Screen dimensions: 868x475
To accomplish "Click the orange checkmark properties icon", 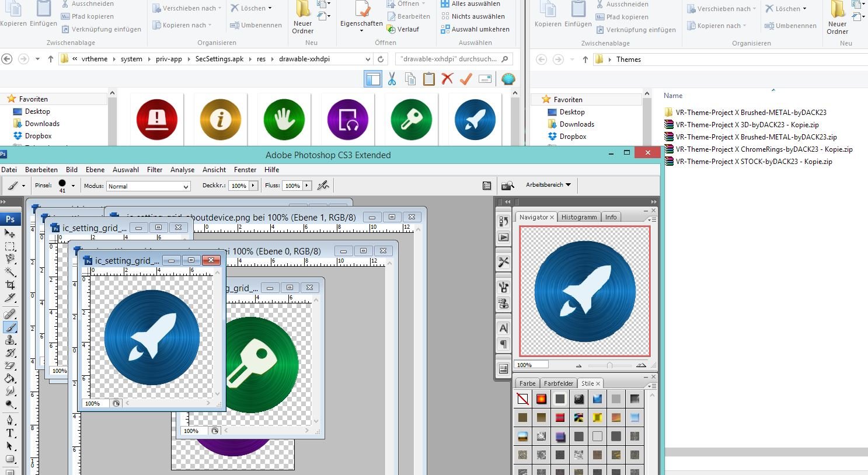I will point(466,79).
